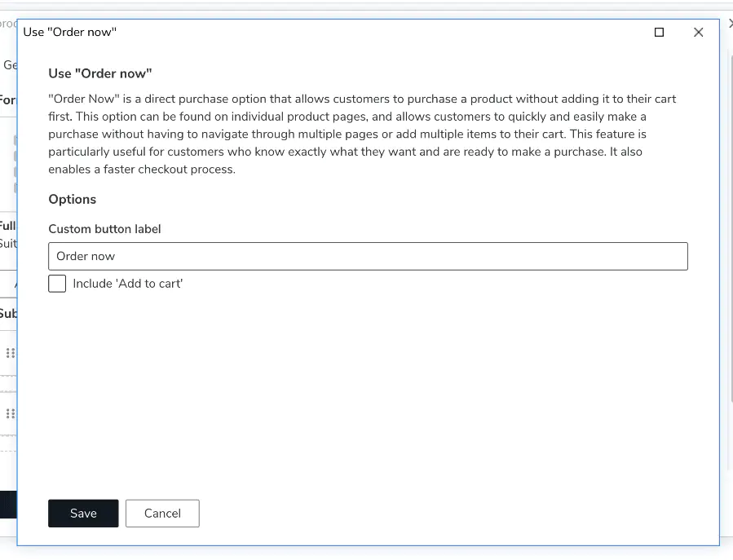Click the 'Ge' label behind the dialog
Image resolution: width=733 pixels, height=560 pixels.
click(x=9, y=64)
